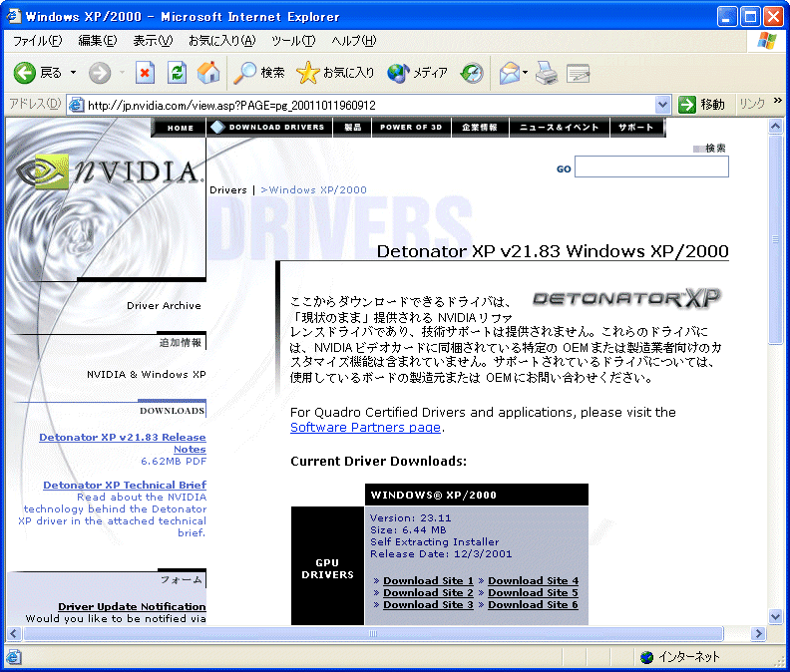Select DOWNLOAD DRIVERS nav tab
Image resolution: width=790 pixels, height=672 pixels.
(x=269, y=128)
